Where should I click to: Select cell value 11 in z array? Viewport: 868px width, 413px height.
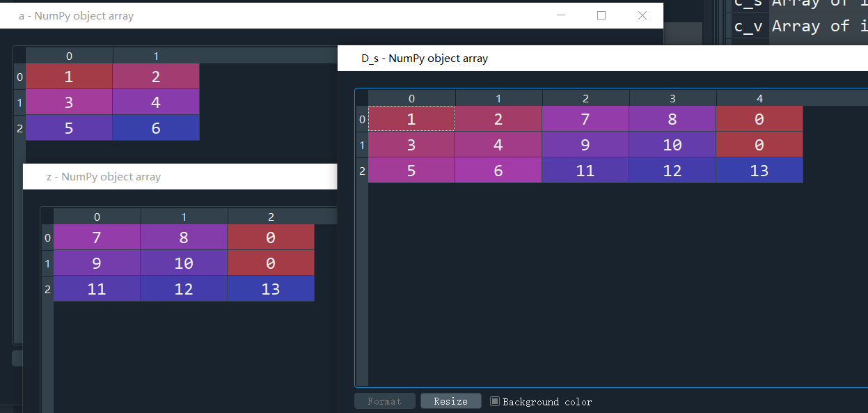click(x=97, y=289)
